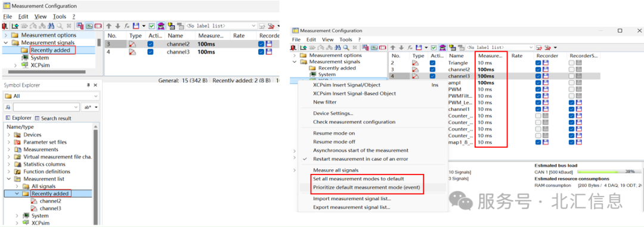Open the No label list dropdown in left window
This screenshot has width=644, height=227.
(x=221, y=26)
